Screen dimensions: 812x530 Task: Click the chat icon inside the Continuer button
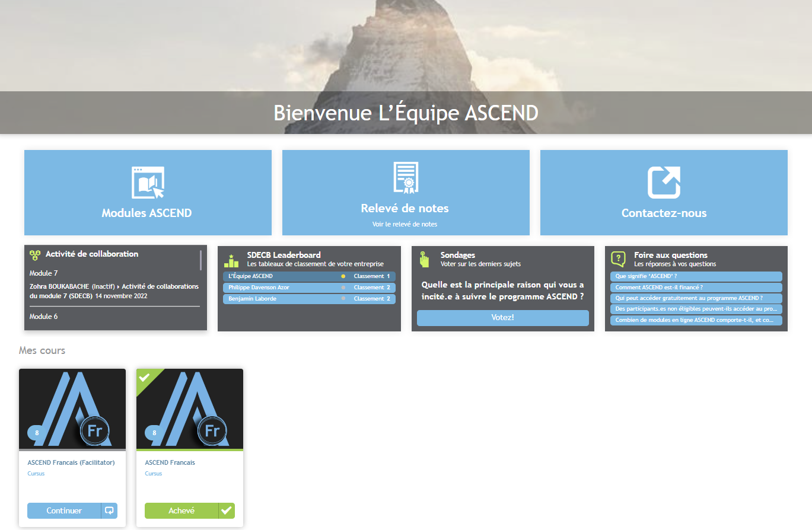(110, 510)
